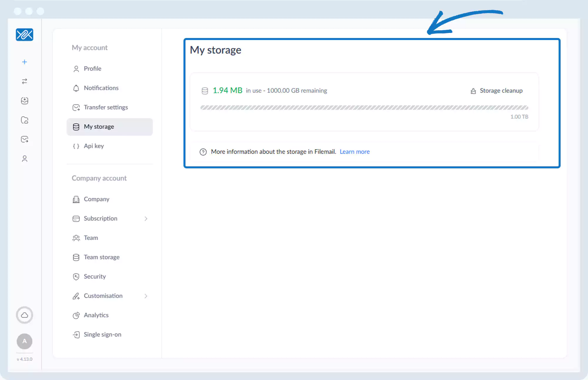The image size is (588, 380).
Task: Open Transfer settings menu item
Action: pyautogui.click(x=106, y=107)
